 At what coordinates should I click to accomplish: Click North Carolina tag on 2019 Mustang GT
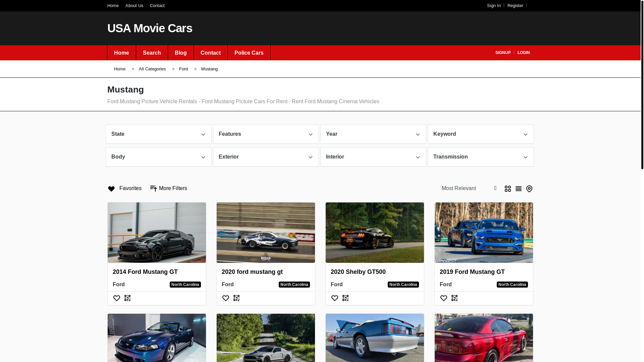coord(512,285)
